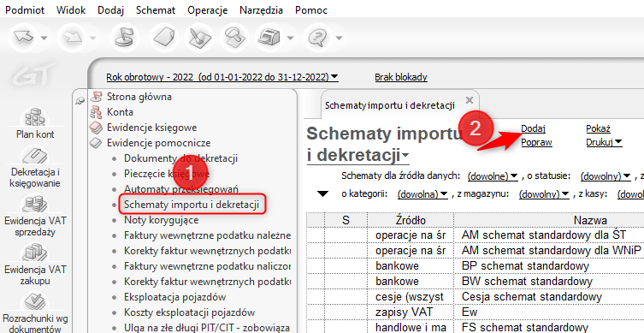Screen dimensions: 644x333
Task: Click the Popraw link
Action: coord(536,142)
